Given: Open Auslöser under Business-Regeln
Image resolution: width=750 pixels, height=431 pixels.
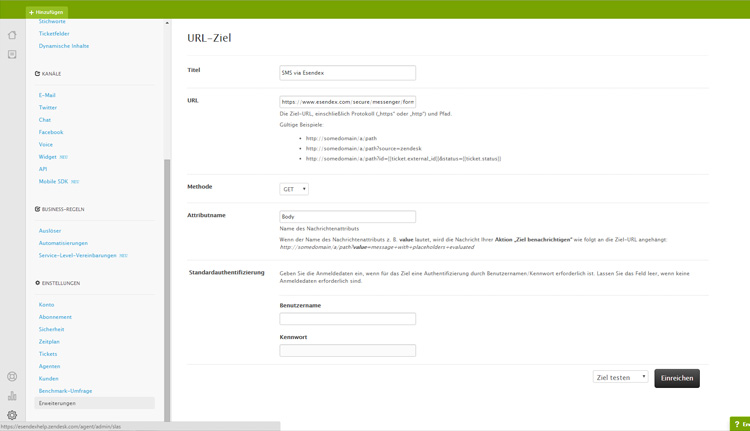Looking at the screenshot, I should pyautogui.click(x=50, y=231).
